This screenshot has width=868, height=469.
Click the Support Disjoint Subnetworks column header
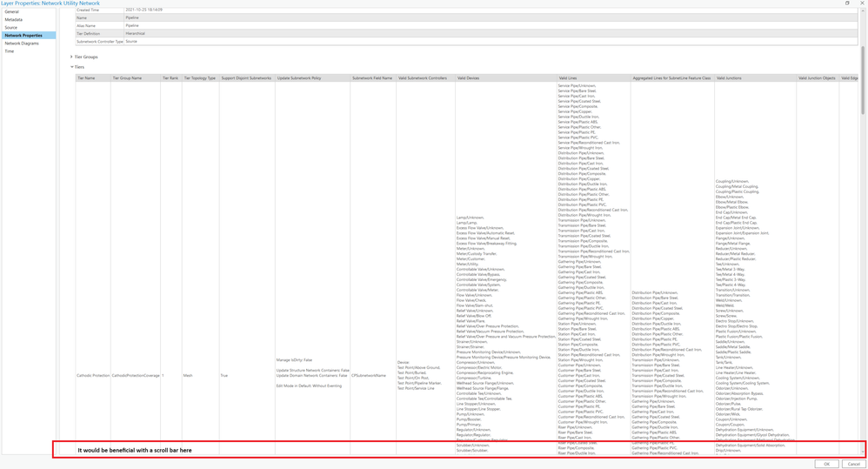246,78
